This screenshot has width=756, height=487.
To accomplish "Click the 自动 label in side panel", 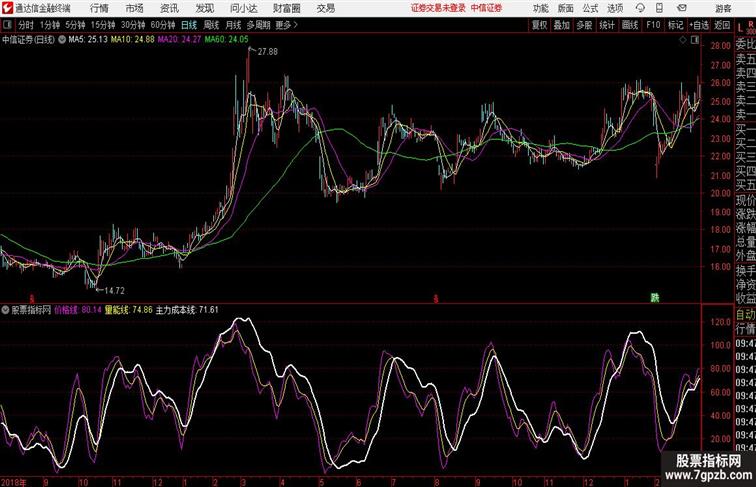I will 745,314.
